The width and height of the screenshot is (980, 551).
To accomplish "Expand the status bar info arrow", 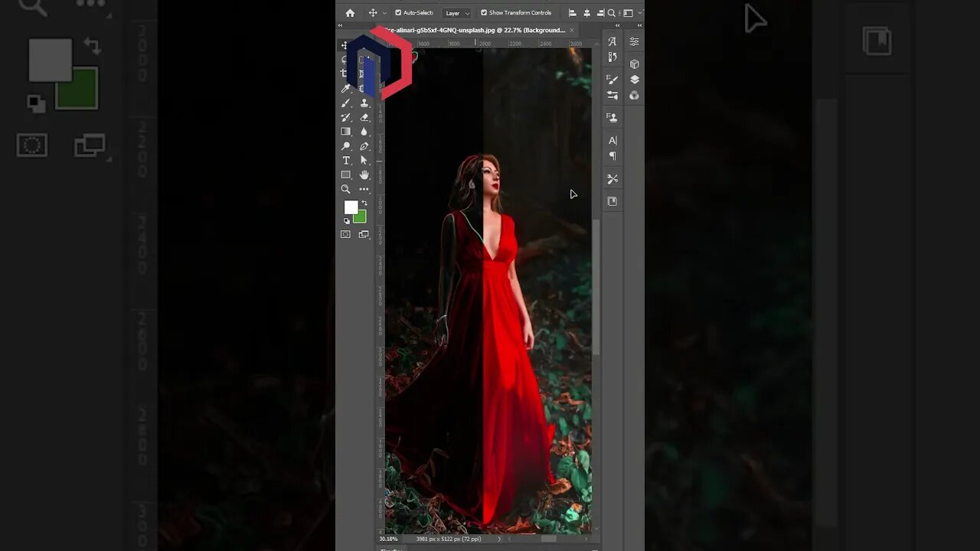I will (499, 539).
